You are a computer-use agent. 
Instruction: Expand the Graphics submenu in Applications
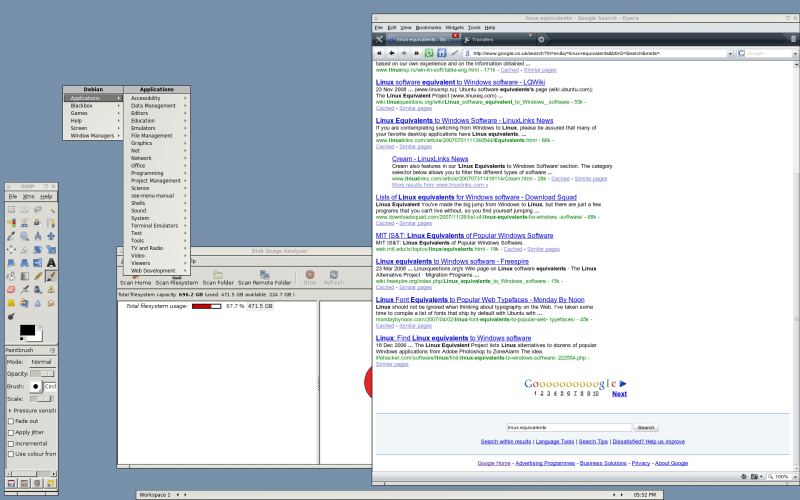click(x=157, y=143)
